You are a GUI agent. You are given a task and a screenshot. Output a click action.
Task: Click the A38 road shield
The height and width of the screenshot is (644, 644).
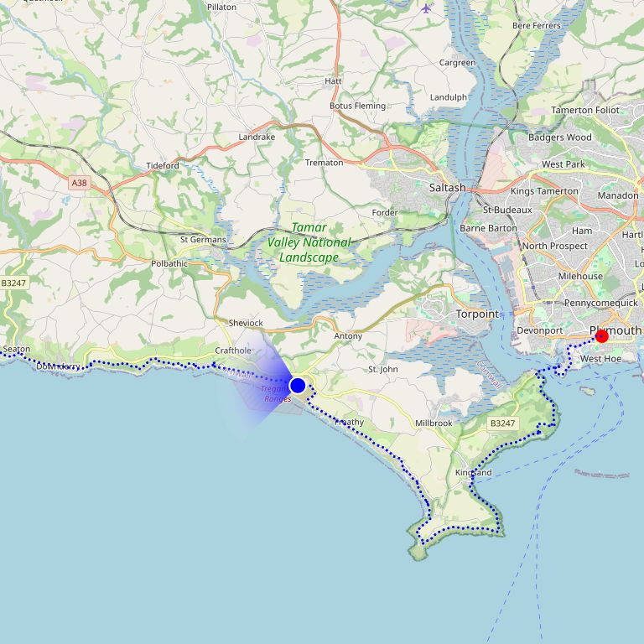[80, 183]
